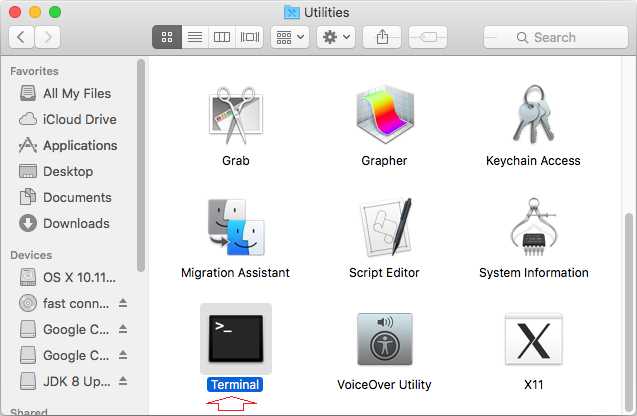
Task: Open Documents in sidebar
Action: point(65,197)
